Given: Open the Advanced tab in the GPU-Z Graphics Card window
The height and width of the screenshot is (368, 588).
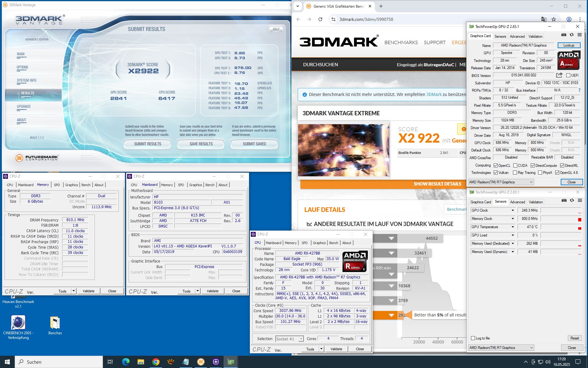Looking at the screenshot, I should click(517, 36).
